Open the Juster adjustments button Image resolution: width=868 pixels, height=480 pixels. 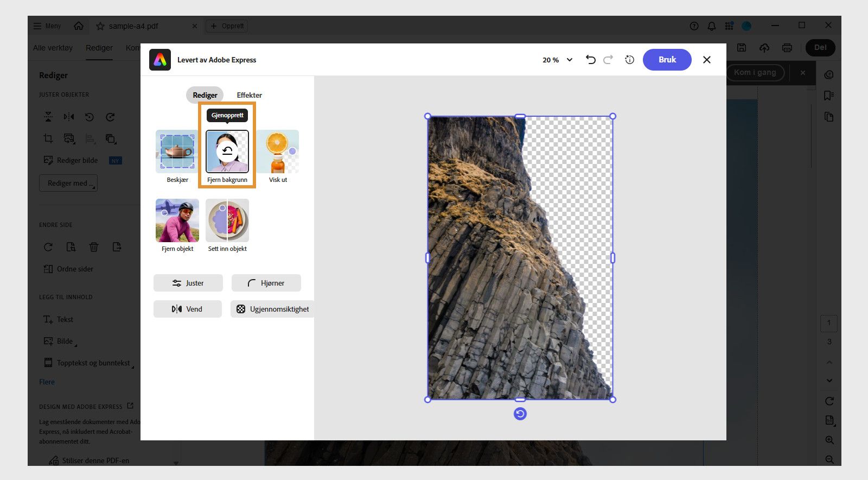[x=188, y=283]
